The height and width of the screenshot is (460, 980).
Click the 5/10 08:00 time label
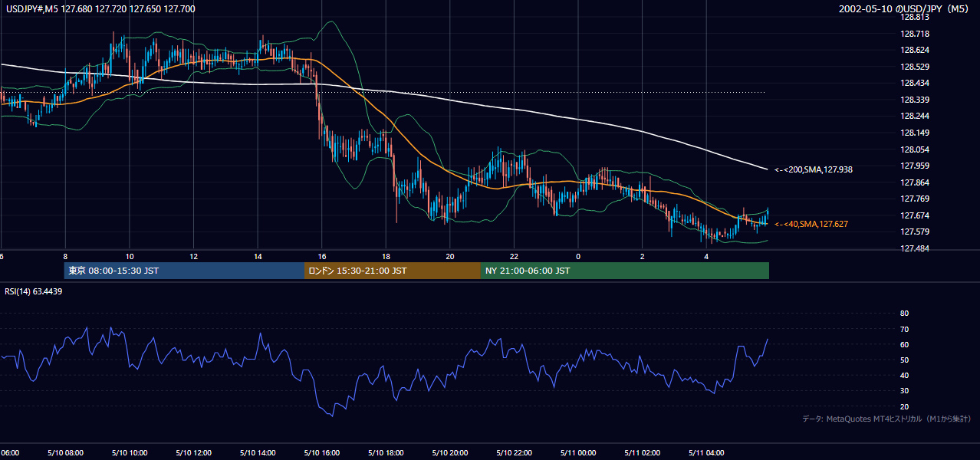coord(65,452)
